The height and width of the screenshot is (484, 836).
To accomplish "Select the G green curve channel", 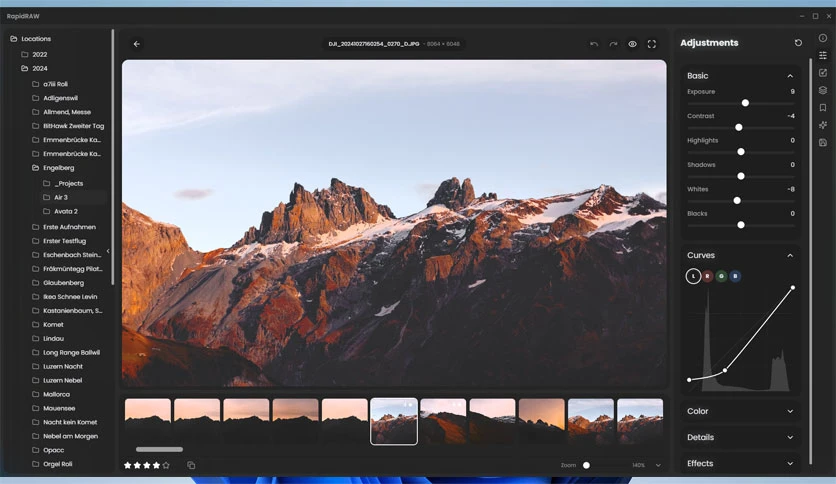I will pyautogui.click(x=721, y=276).
